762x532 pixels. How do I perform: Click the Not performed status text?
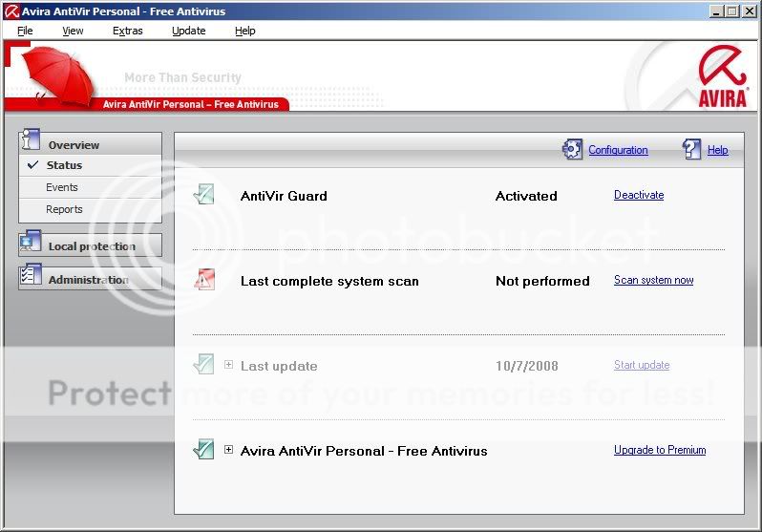(x=542, y=281)
